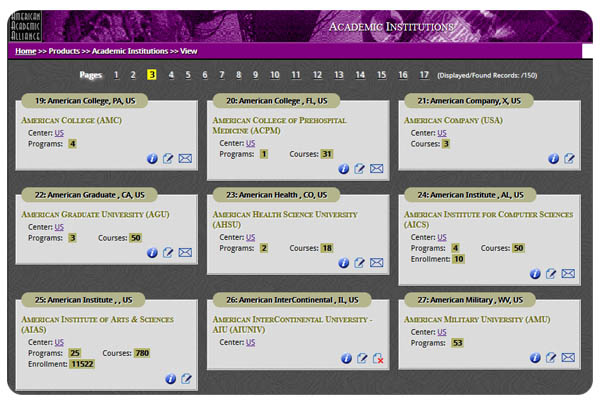The image size is (602, 402).
Task: Follow US center link for American Company
Action: click(442, 133)
